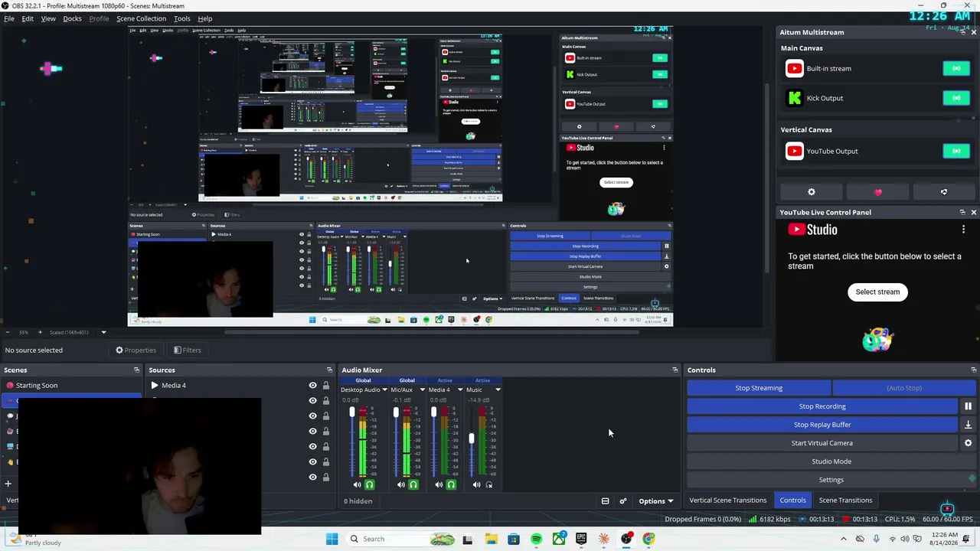Float the Aitum Multistream dock
This screenshot has height=551, width=980.
[962, 32]
